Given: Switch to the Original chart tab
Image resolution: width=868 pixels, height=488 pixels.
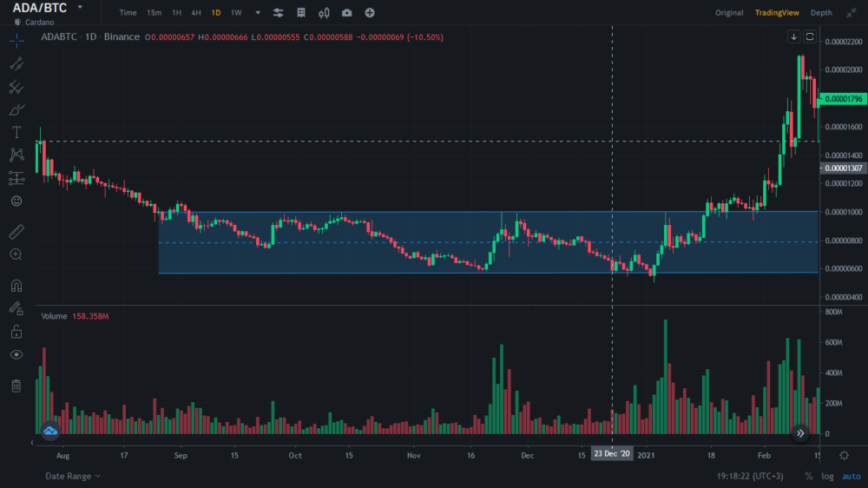Looking at the screenshot, I should pyautogui.click(x=729, y=13).
